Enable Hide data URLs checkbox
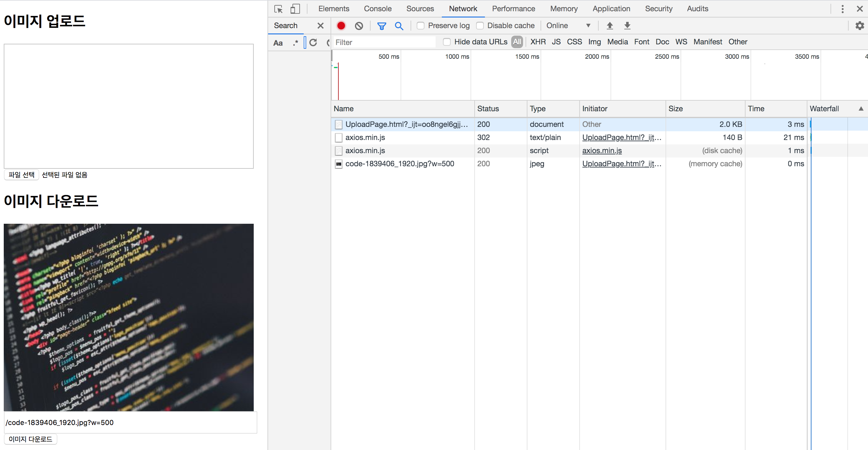This screenshot has width=868, height=450. pos(447,42)
